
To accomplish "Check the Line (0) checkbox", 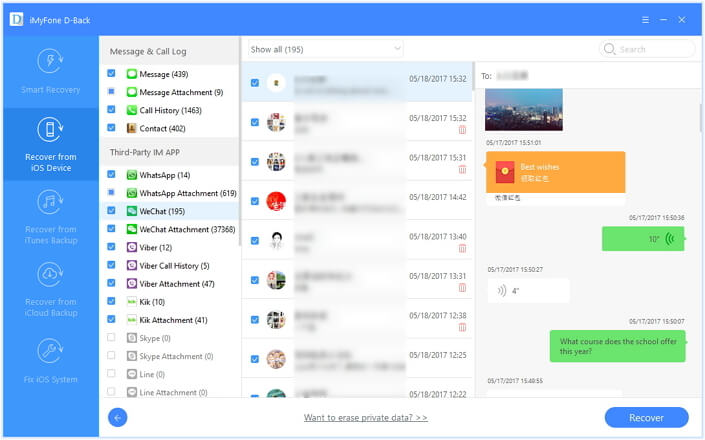I will coord(111,373).
